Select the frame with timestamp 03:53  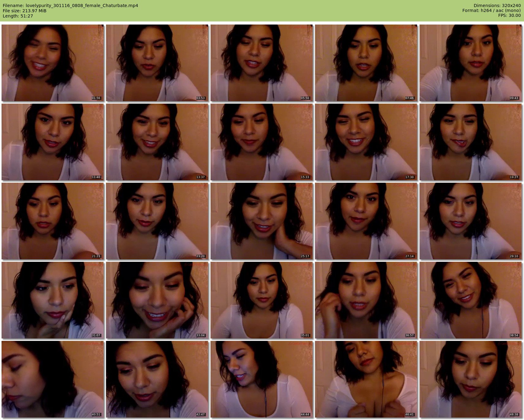[x=157, y=63]
